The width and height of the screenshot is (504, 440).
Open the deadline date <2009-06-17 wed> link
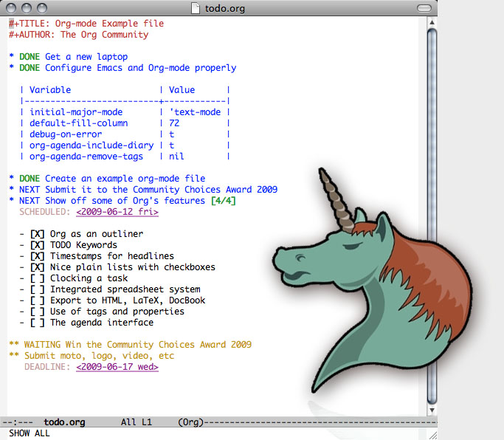[117, 367]
